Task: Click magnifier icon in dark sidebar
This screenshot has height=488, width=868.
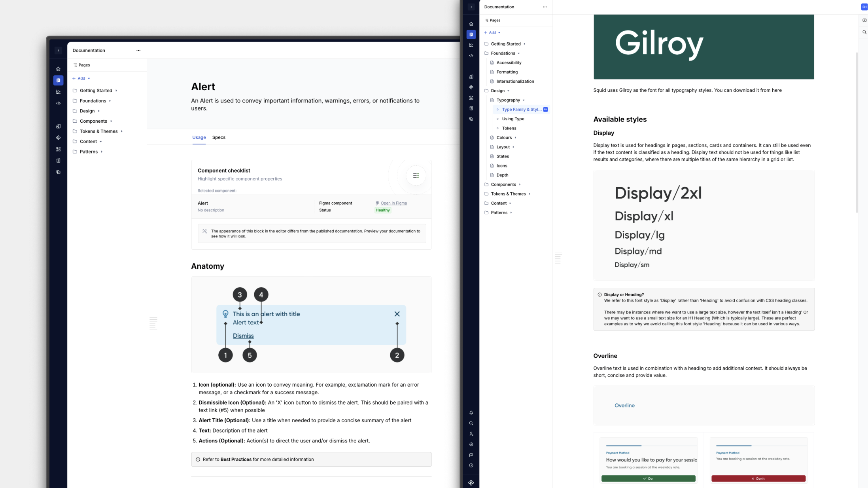Action: tap(471, 423)
